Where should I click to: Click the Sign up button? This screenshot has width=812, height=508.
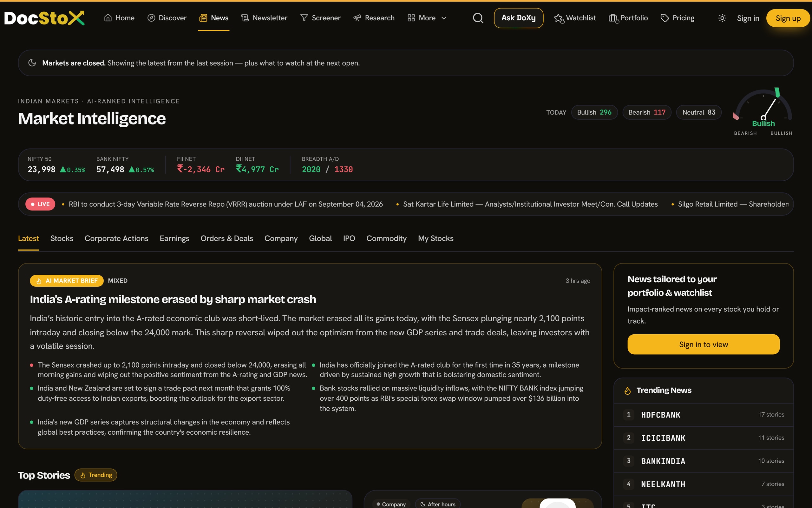click(788, 18)
